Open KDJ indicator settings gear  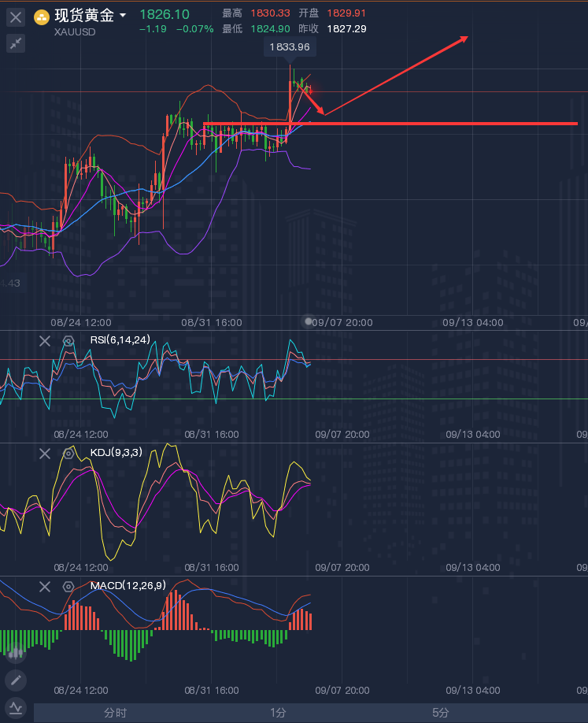click(x=68, y=454)
